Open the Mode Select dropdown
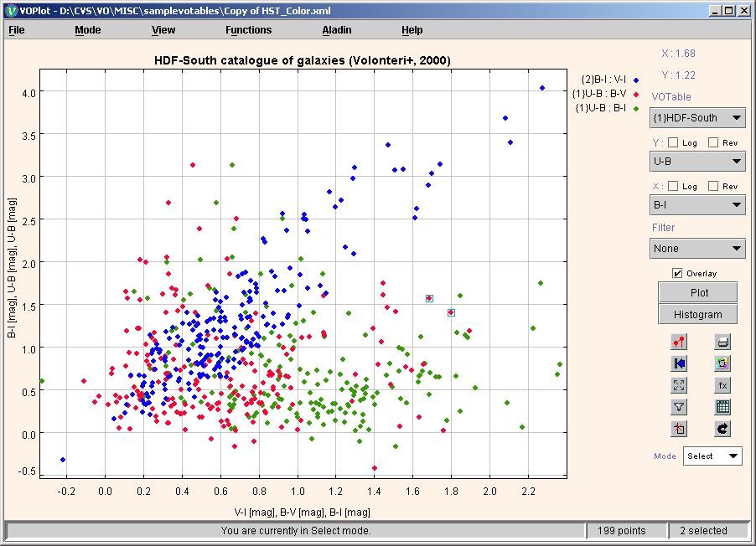756x546 pixels. pyautogui.click(x=712, y=456)
